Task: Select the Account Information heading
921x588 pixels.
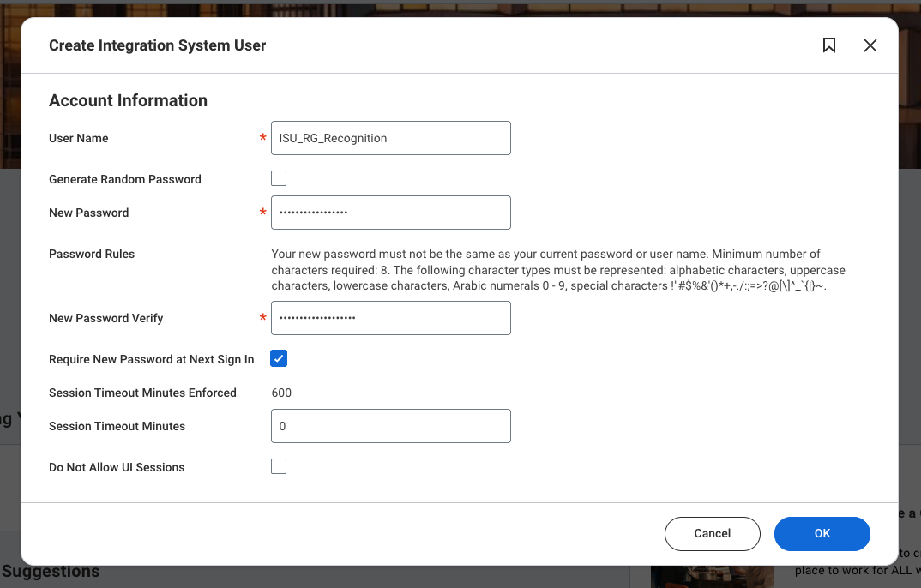Action: 128,100
